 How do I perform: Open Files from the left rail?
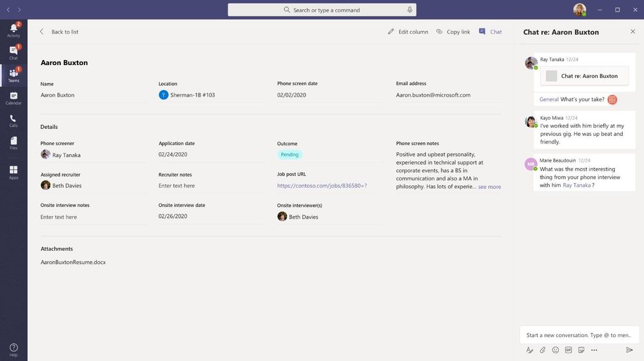coord(14,143)
